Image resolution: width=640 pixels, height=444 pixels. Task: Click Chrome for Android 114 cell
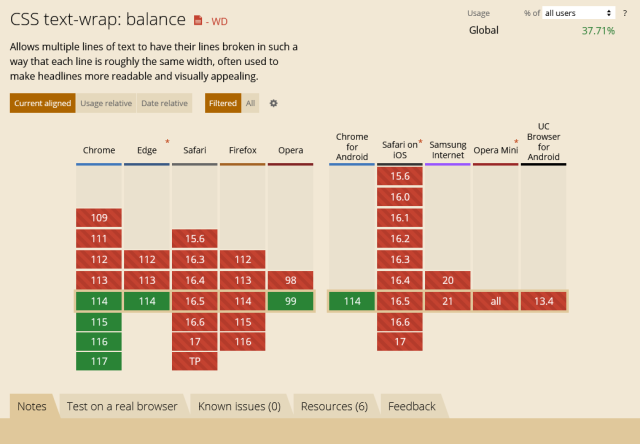[x=352, y=301]
